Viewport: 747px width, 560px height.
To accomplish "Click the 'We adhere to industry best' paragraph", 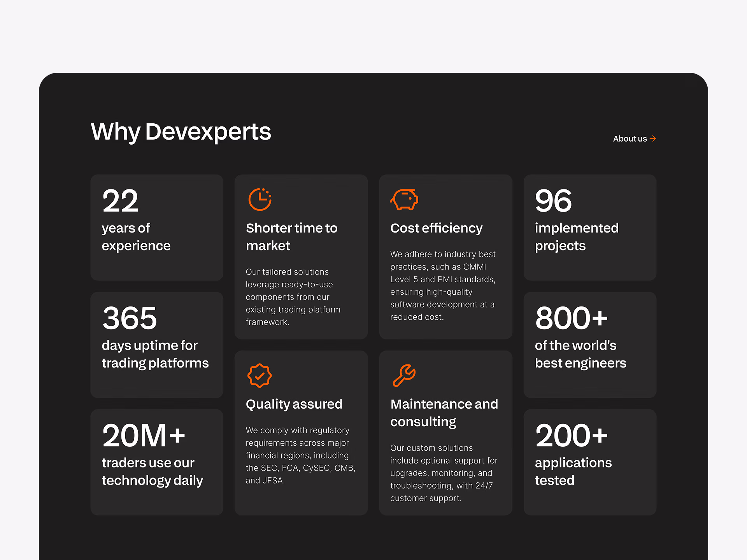I will [443, 286].
